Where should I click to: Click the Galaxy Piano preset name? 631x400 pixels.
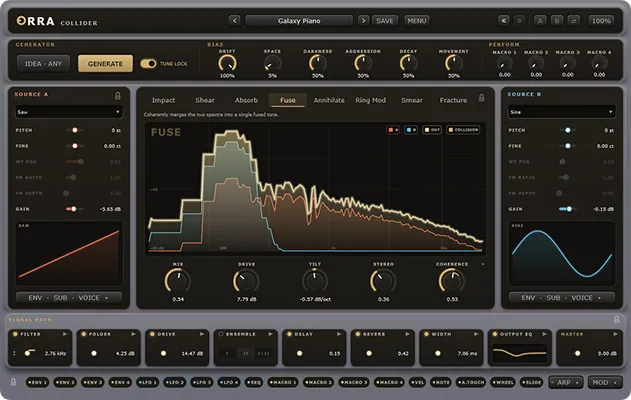299,21
